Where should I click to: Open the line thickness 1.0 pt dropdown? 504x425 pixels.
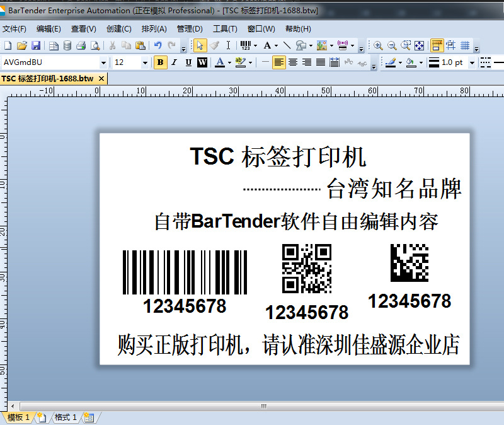472,62
